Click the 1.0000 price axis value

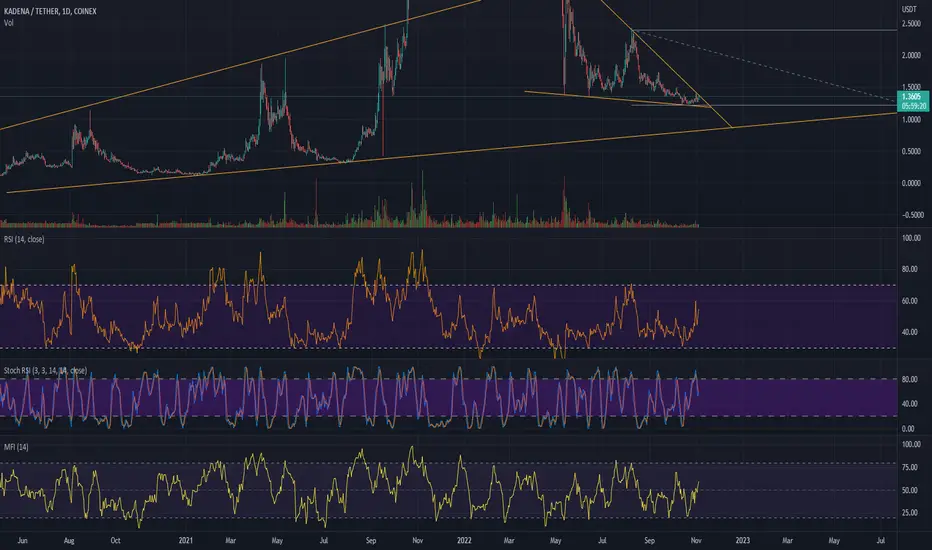pyautogui.click(x=911, y=120)
